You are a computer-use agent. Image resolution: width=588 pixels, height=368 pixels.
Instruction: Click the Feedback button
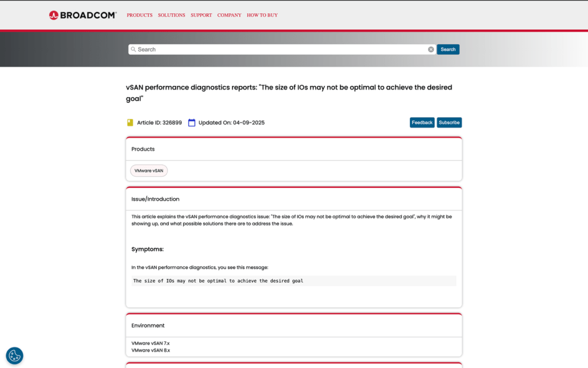422,122
